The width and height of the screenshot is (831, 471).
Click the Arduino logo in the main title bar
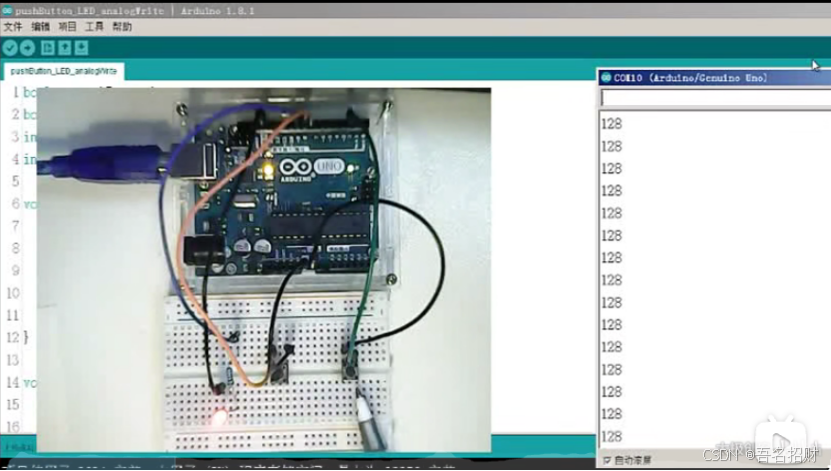tap(8, 9)
